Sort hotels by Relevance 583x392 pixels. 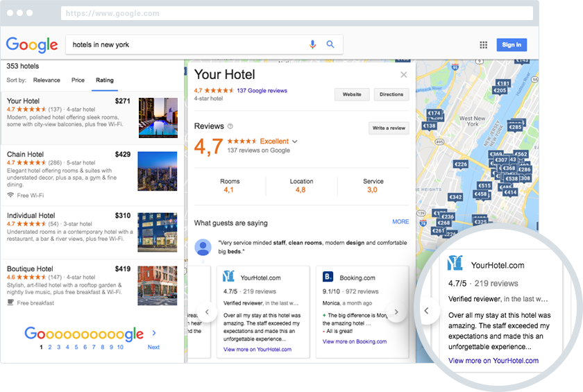pos(47,80)
